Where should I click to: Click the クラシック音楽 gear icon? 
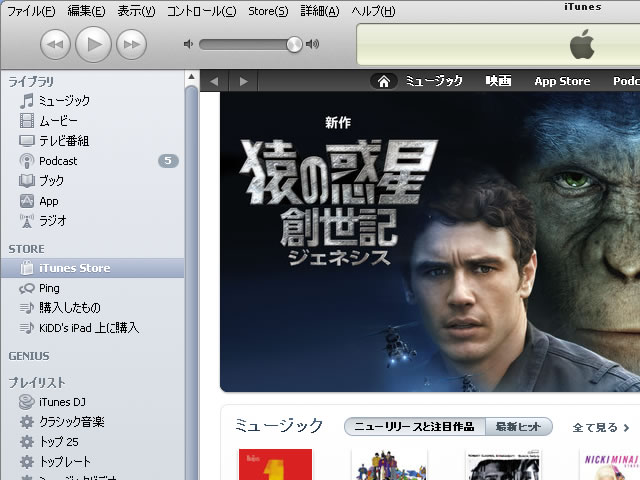27,422
